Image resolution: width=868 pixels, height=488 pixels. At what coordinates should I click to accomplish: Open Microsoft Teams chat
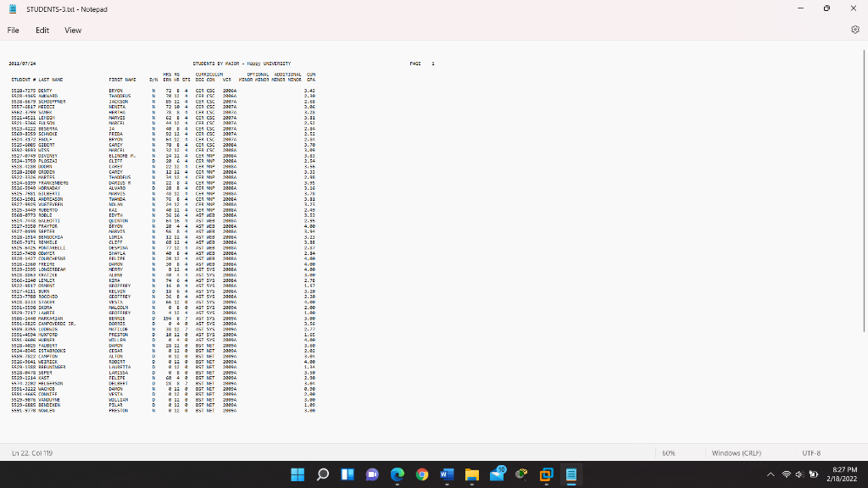point(371,475)
